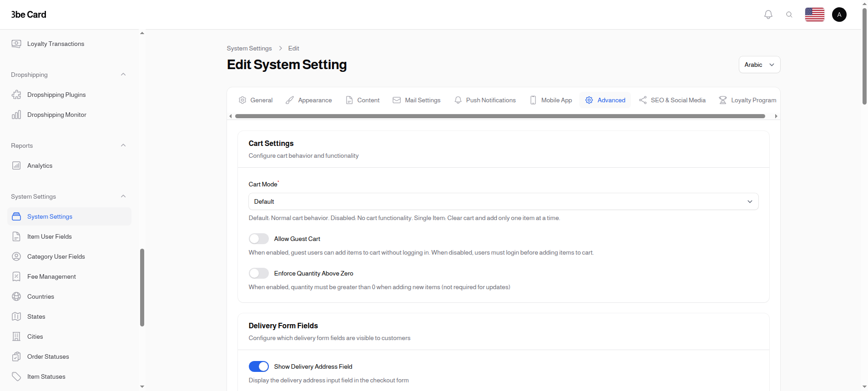Turn on Enforce Quantity Above Zero

tap(258, 273)
